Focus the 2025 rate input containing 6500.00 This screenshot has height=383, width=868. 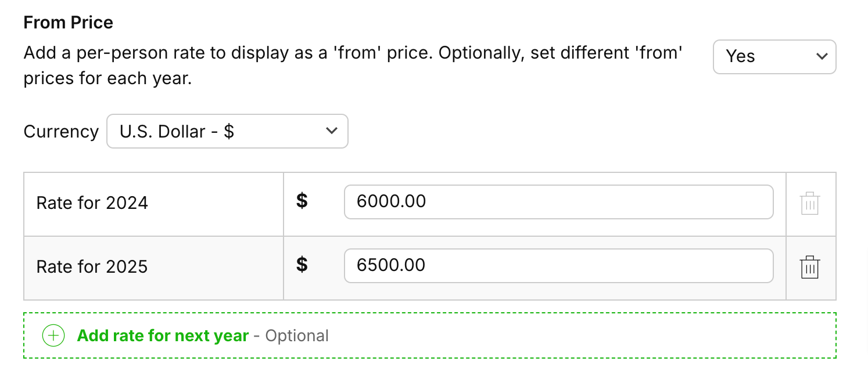(558, 266)
